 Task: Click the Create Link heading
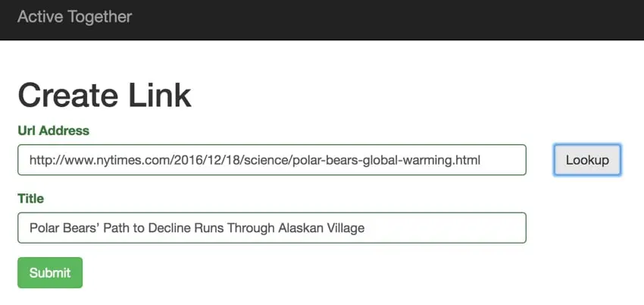[105, 95]
